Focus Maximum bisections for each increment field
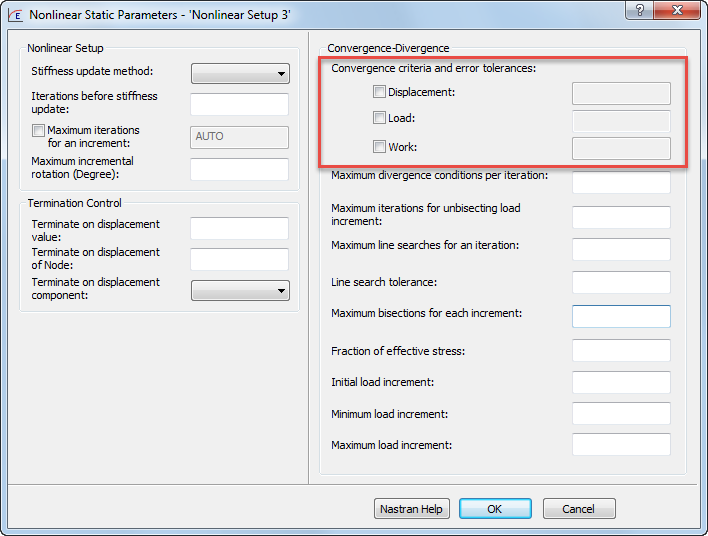 [x=620, y=316]
